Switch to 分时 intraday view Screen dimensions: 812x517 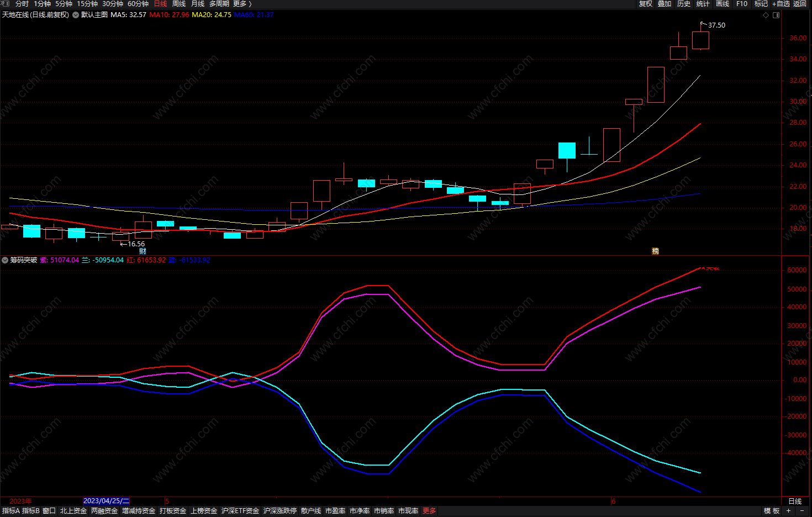coord(22,4)
